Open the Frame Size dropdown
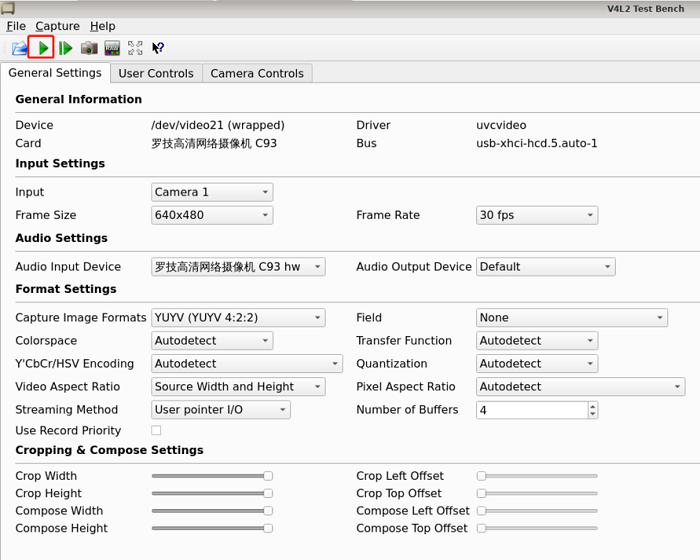 pos(211,215)
